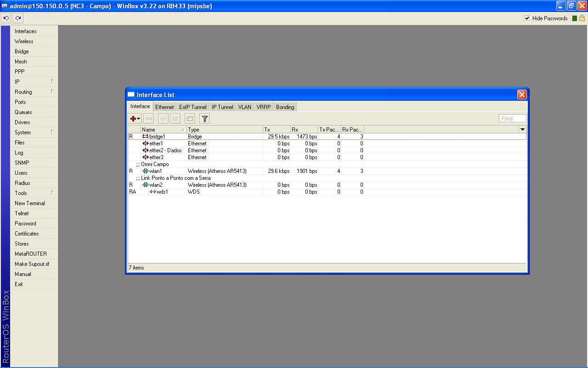Image resolution: width=588 pixels, height=368 pixels.
Task: Open the Stores menu item
Action: (34, 244)
